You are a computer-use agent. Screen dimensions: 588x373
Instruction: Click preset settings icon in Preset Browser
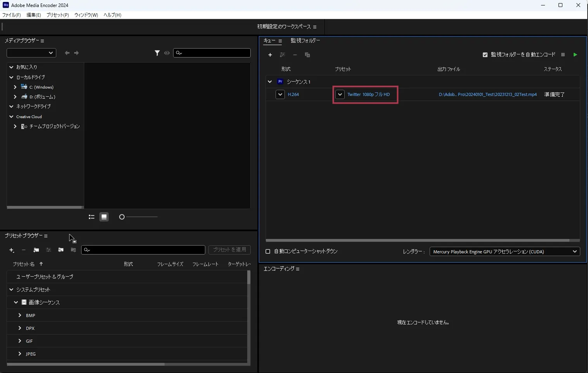49,250
